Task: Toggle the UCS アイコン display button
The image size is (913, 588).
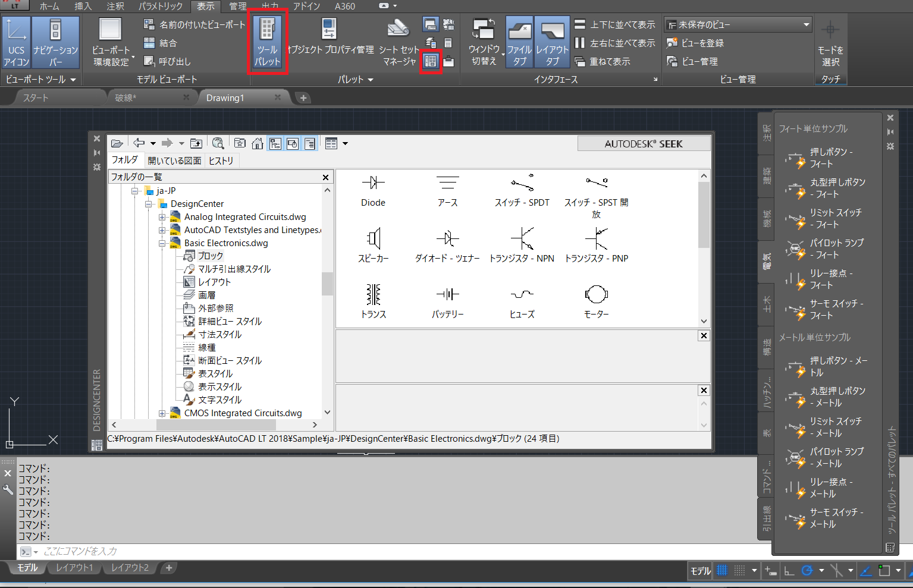Action: [x=17, y=42]
